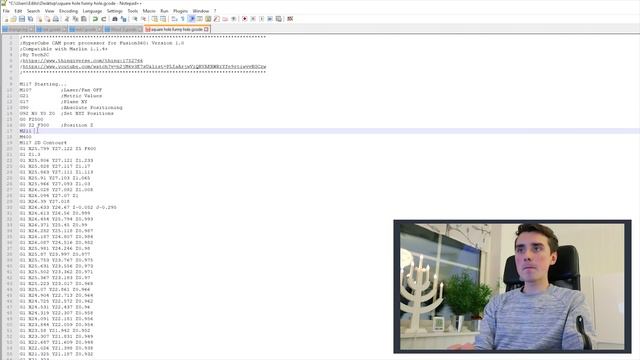
Task: Click the Zoom In icon
Action: tap(135, 19)
